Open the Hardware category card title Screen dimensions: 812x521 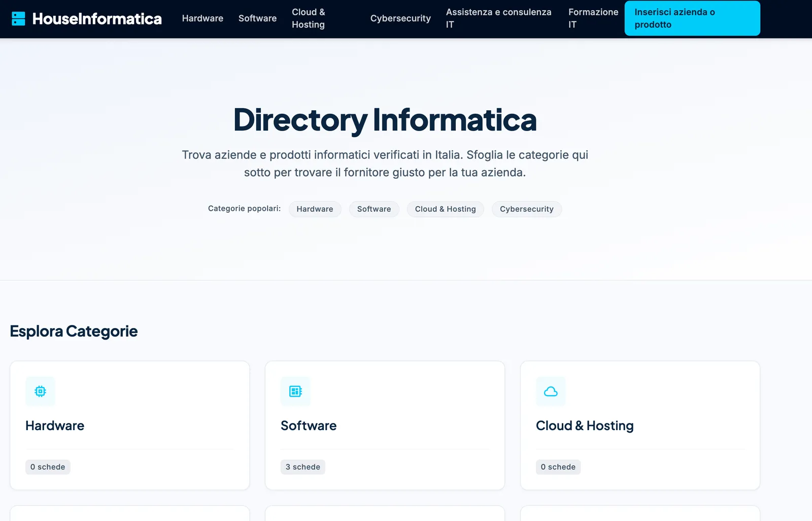pos(55,426)
